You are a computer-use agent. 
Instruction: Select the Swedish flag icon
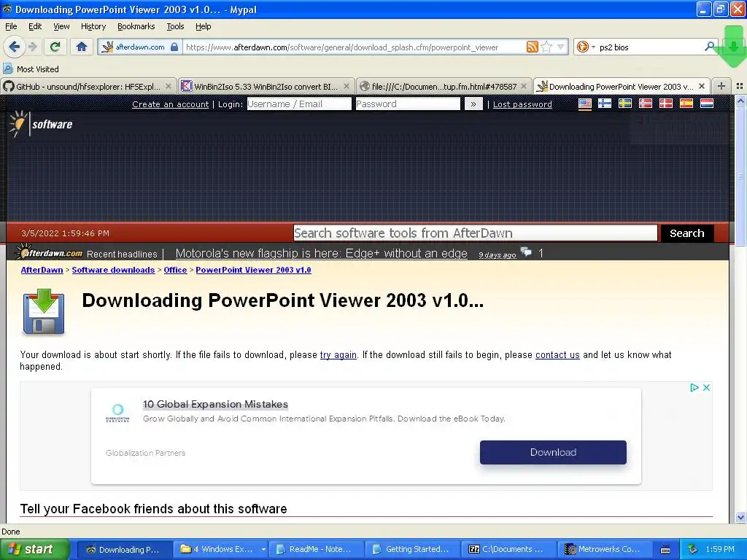coord(625,104)
